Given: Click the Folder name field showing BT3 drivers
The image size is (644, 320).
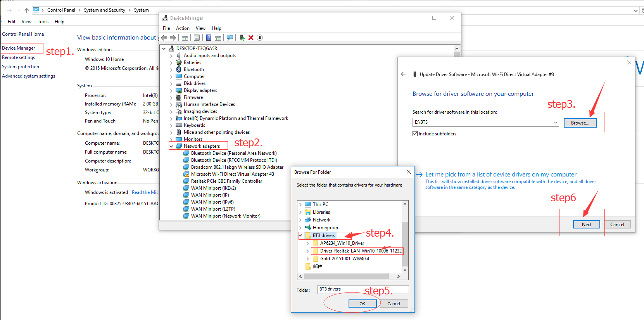Looking at the screenshot, I should tap(363, 289).
